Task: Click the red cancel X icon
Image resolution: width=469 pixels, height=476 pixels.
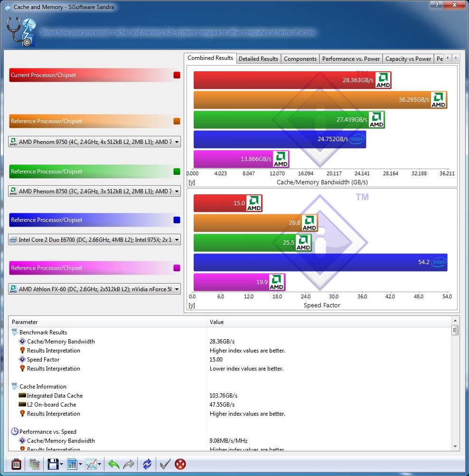Action: [x=180, y=464]
